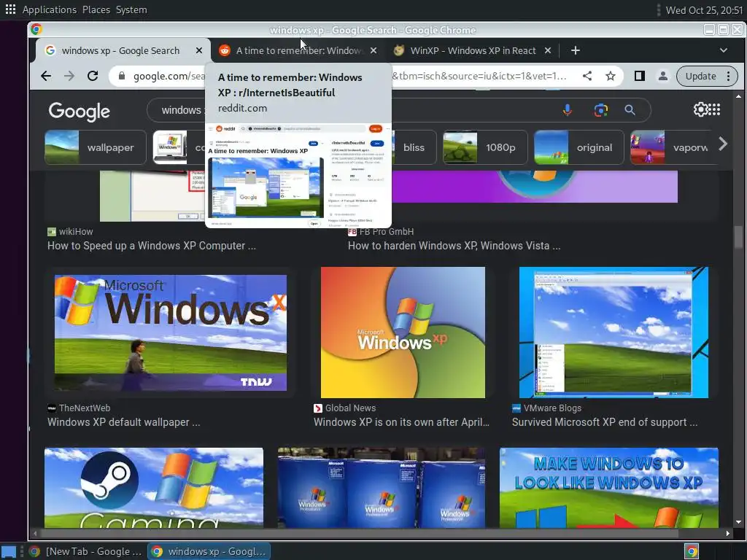Image resolution: width=747 pixels, height=560 pixels.
Task: Share this page via the share icon
Action: [587, 76]
